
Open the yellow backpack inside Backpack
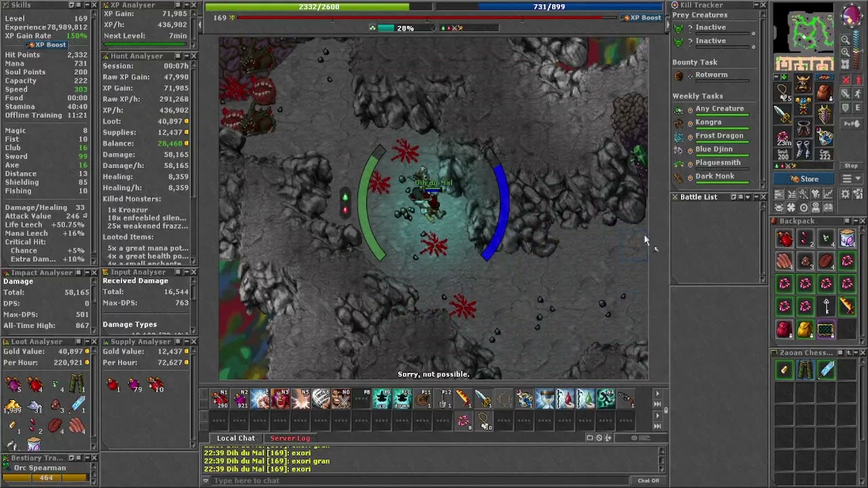click(805, 329)
